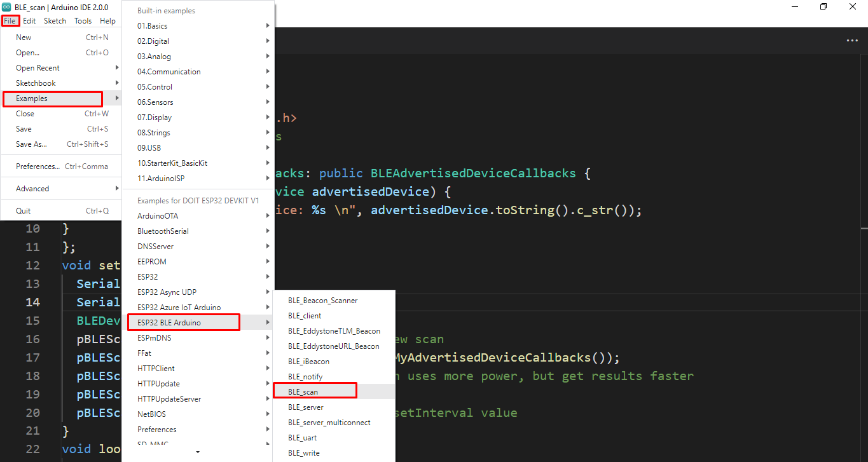The width and height of the screenshot is (868, 462).
Task: Expand 10.StarterKit_BasicKit examples
Action: (x=198, y=163)
